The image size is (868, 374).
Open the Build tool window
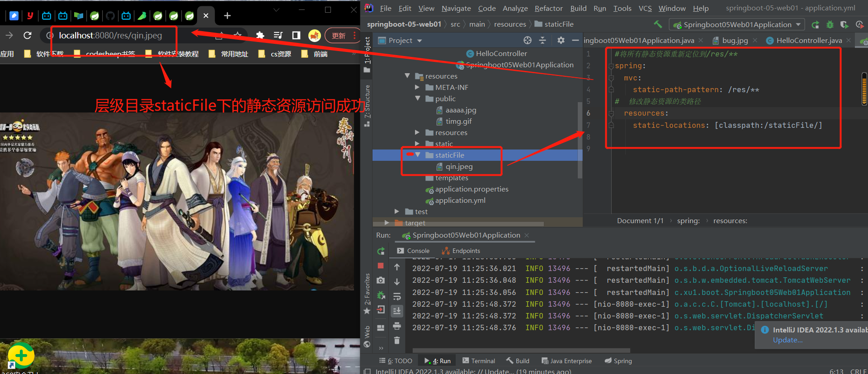518,361
